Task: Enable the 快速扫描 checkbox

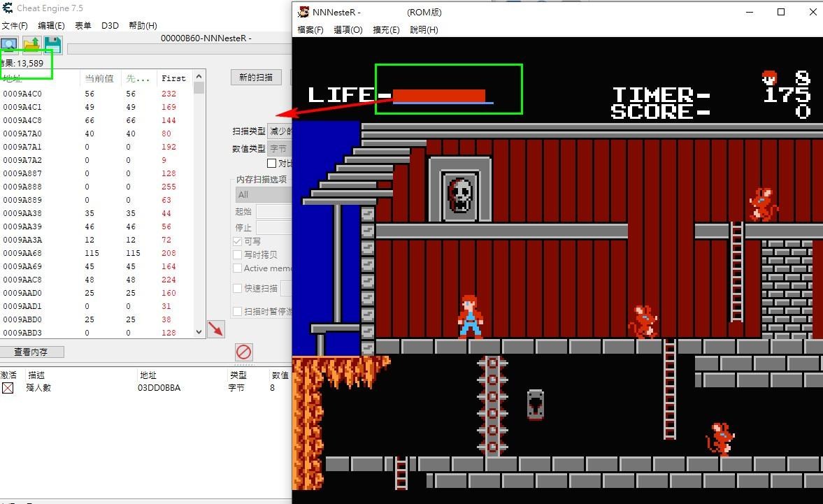Action: point(237,288)
